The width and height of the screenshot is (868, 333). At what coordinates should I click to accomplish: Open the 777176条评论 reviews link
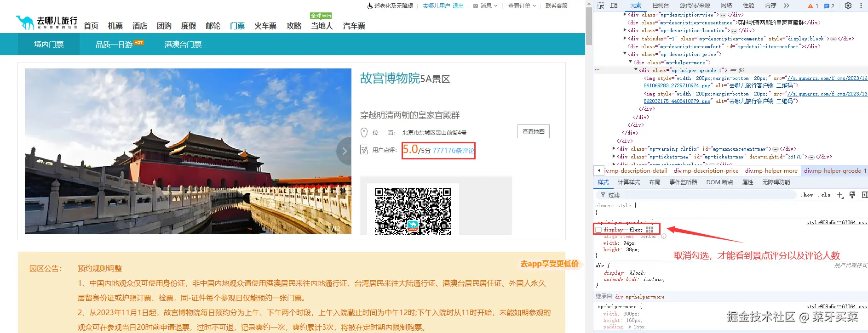click(x=453, y=150)
